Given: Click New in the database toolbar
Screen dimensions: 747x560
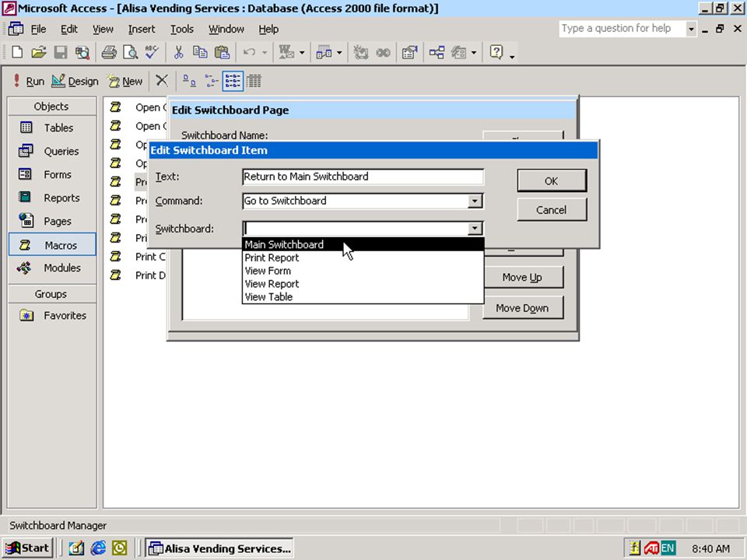Looking at the screenshot, I should tap(124, 81).
